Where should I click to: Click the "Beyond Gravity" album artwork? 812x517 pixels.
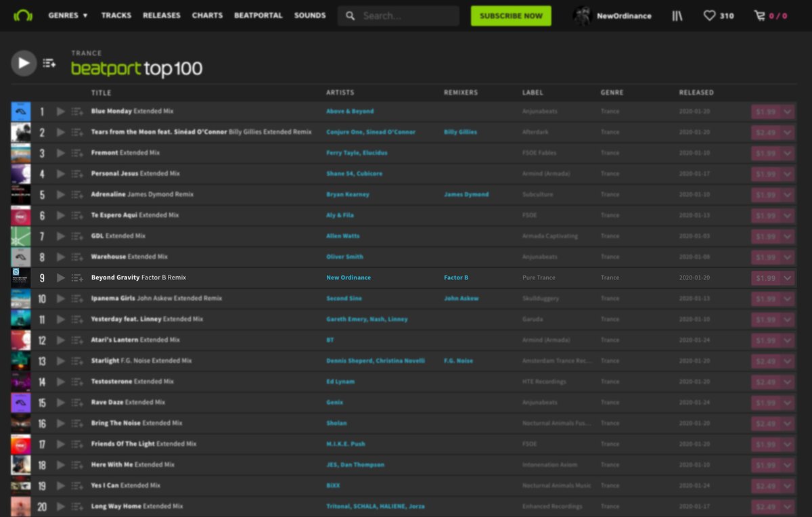20,277
